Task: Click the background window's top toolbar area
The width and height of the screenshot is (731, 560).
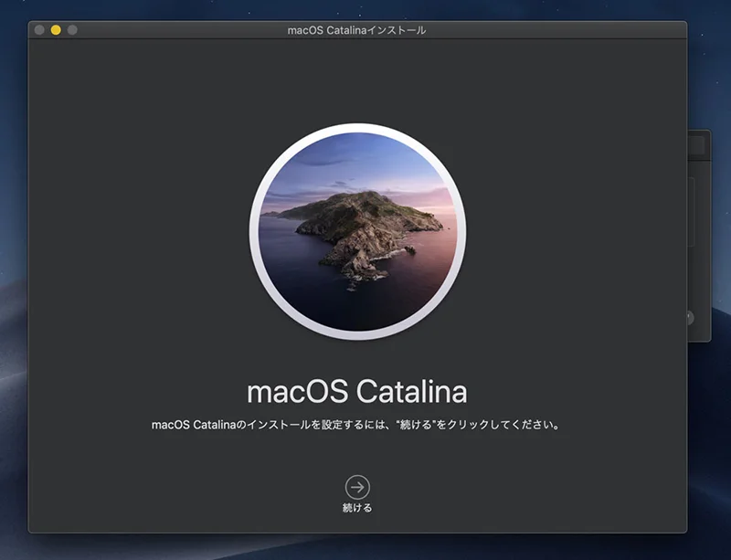Action: pyautogui.click(x=699, y=144)
